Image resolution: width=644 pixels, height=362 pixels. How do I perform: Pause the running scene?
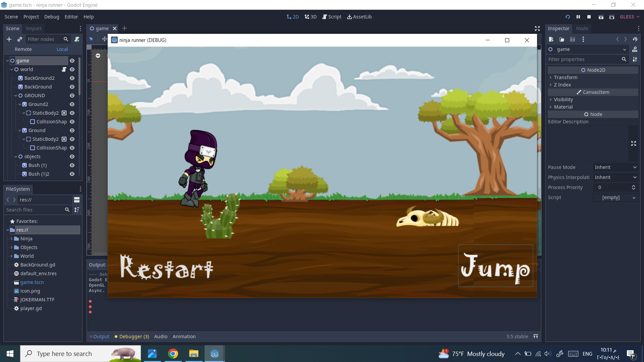[578, 17]
